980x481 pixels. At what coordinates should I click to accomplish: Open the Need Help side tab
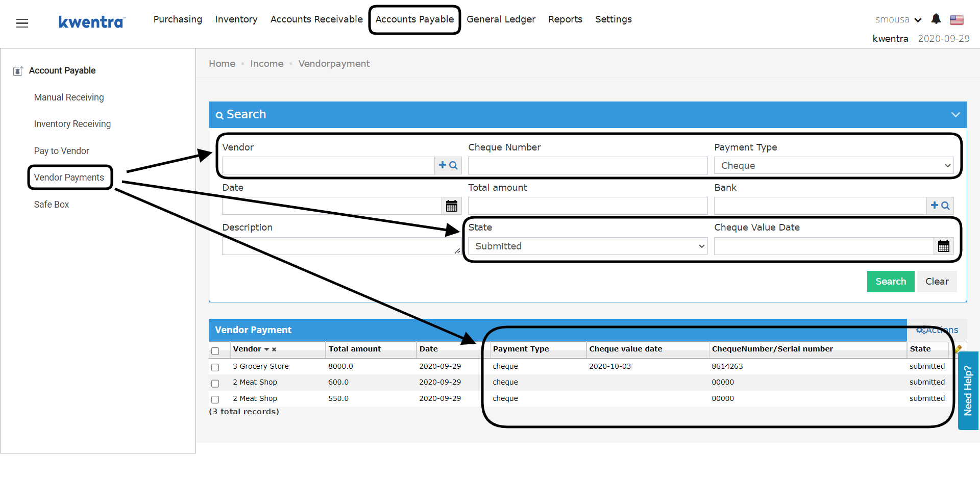968,391
